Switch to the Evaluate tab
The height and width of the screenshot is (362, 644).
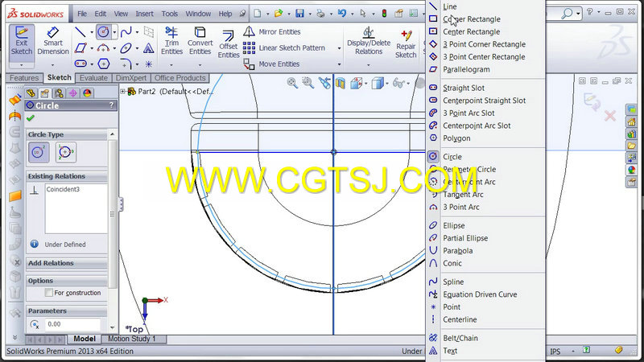click(93, 78)
